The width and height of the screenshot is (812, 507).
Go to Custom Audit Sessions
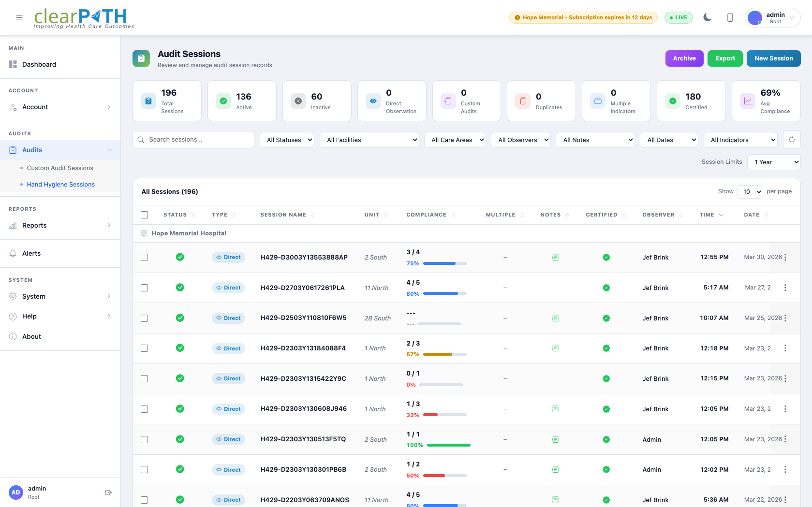coord(60,168)
